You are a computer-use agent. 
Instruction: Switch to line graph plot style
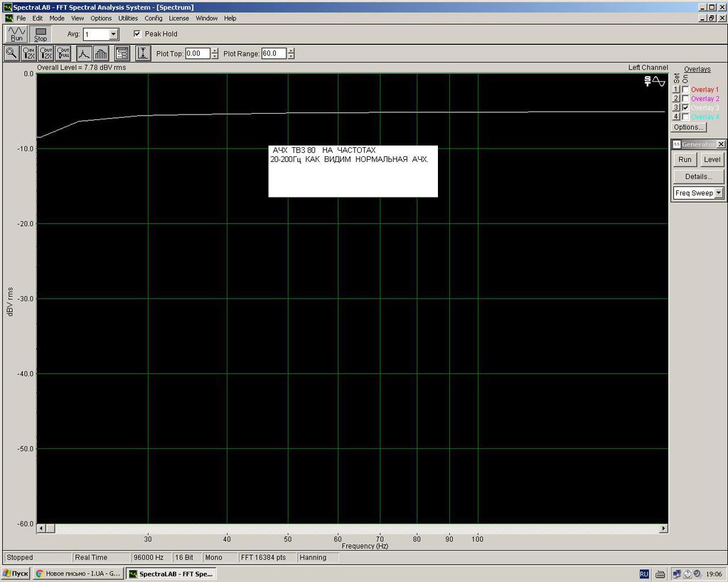click(x=84, y=53)
